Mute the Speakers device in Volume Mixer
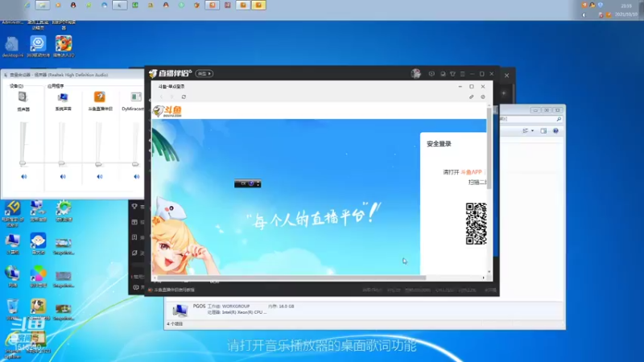Image resolution: width=644 pixels, height=362 pixels. click(24, 176)
